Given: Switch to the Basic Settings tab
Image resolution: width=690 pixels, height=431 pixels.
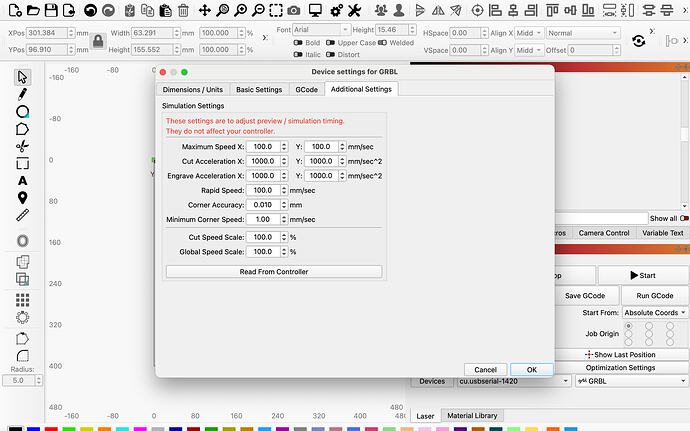Looking at the screenshot, I should [x=259, y=89].
